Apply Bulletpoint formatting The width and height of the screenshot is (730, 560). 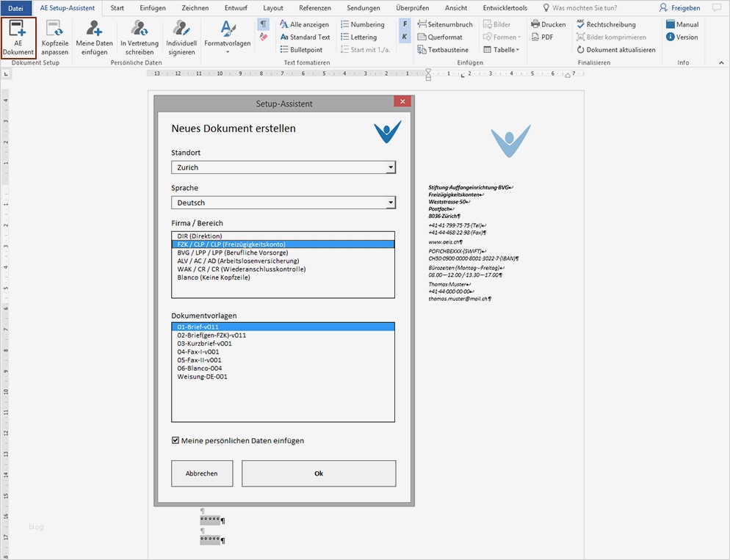point(301,49)
